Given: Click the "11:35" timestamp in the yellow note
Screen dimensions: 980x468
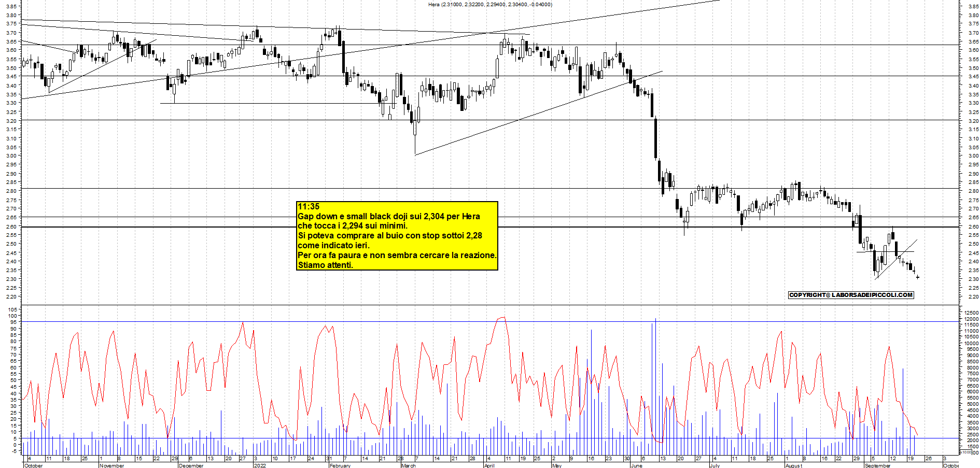Looking at the screenshot, I should tap(309, 207).
